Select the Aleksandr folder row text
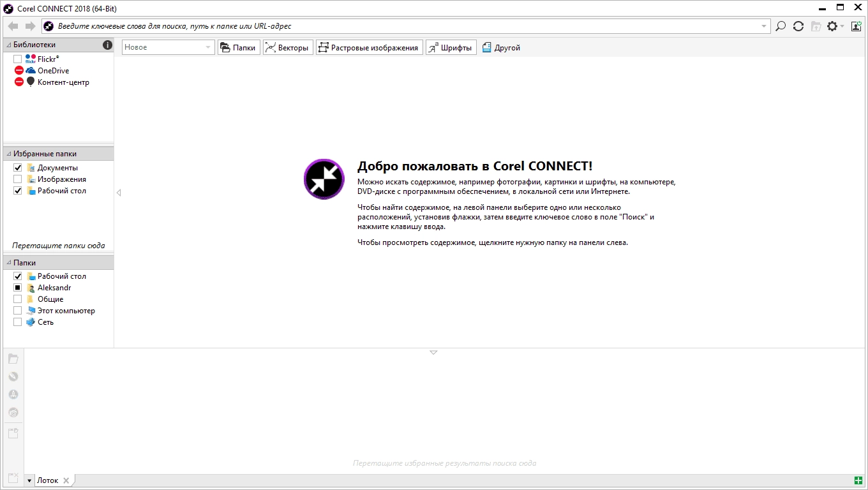This screenshot has width=868, height=490. tap(54, 287)
